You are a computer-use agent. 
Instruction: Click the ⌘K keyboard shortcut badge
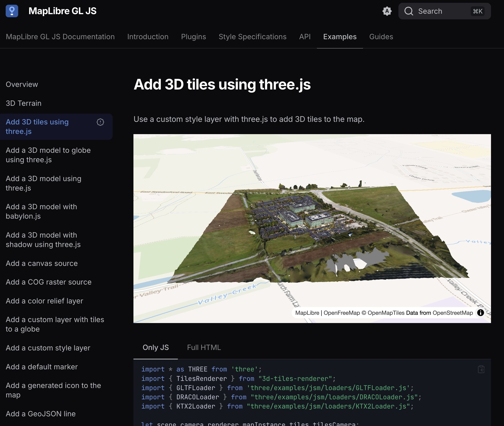click(x=478, y=11)
